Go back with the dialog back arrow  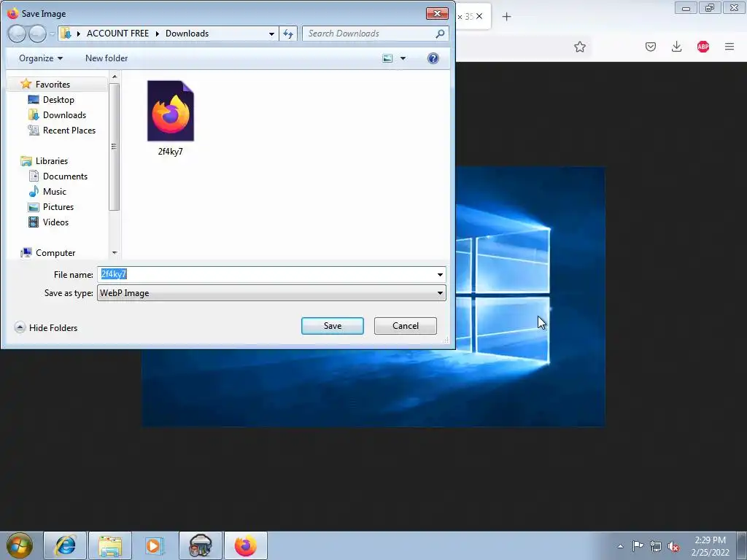(x=17, y=34)
